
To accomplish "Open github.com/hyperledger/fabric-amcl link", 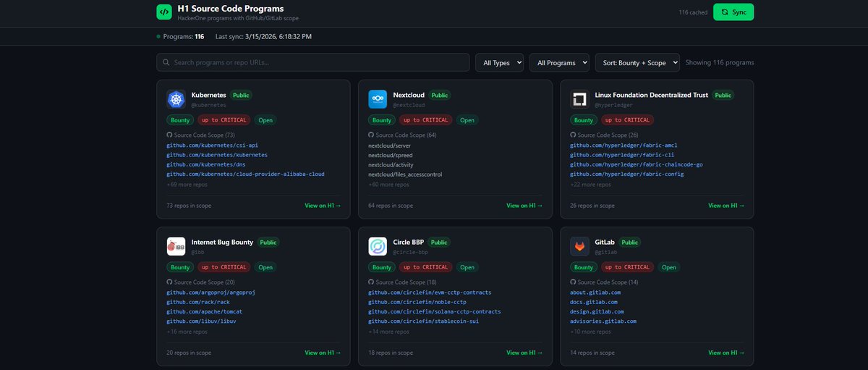I will tap(624, 145).
